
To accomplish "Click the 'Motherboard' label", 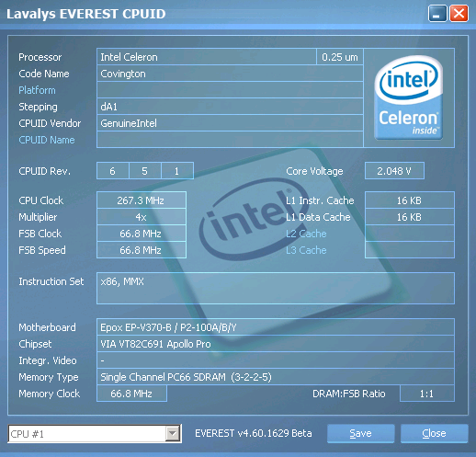I will (47, 327).
